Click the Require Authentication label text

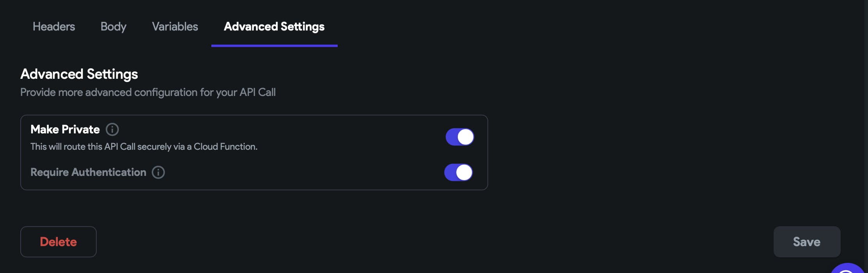[88, 172]
